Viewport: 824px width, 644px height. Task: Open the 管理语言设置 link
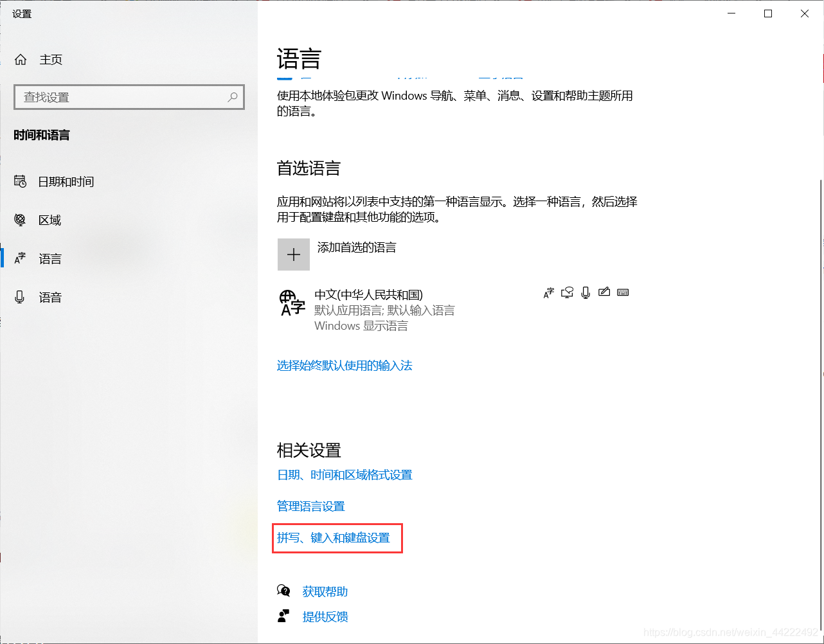click(311, 506)
